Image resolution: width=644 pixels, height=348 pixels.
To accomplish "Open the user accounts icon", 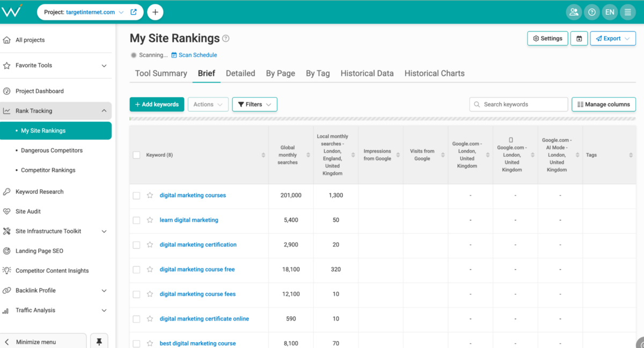I will point(574,12).
